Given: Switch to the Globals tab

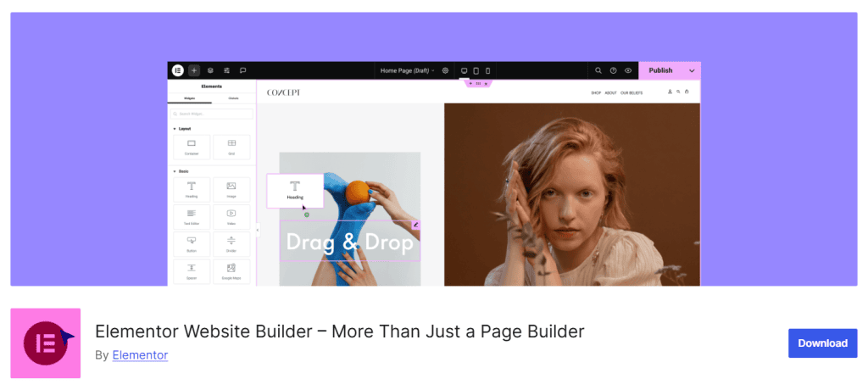Looking at the screenshot, I should (x=232, y=98).
